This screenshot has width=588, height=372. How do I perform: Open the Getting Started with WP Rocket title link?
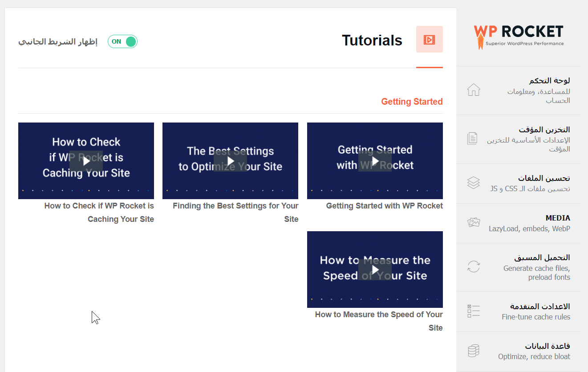click(x=385, y=206)
